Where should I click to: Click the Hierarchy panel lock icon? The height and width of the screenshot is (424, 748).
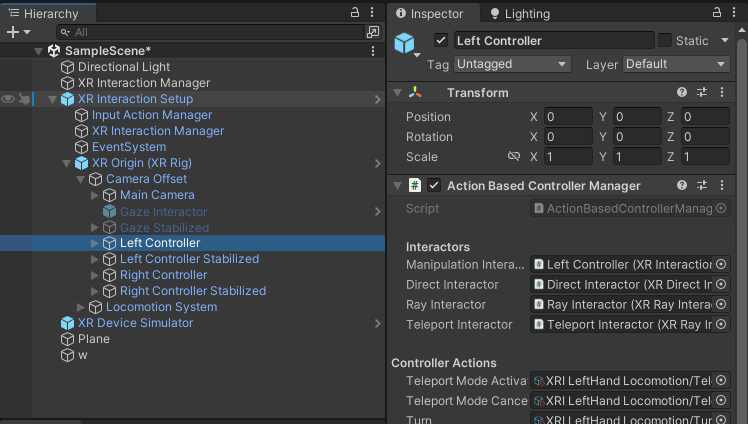coord(355,12)
